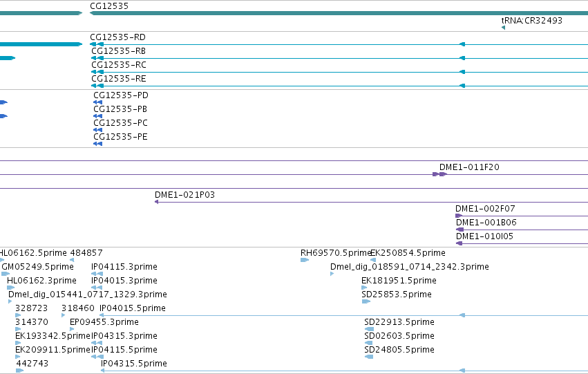Viewport: 588px width, 374px height.
Task: Click the CG12535-RB transcript line
Action: [x=339, y=58]
